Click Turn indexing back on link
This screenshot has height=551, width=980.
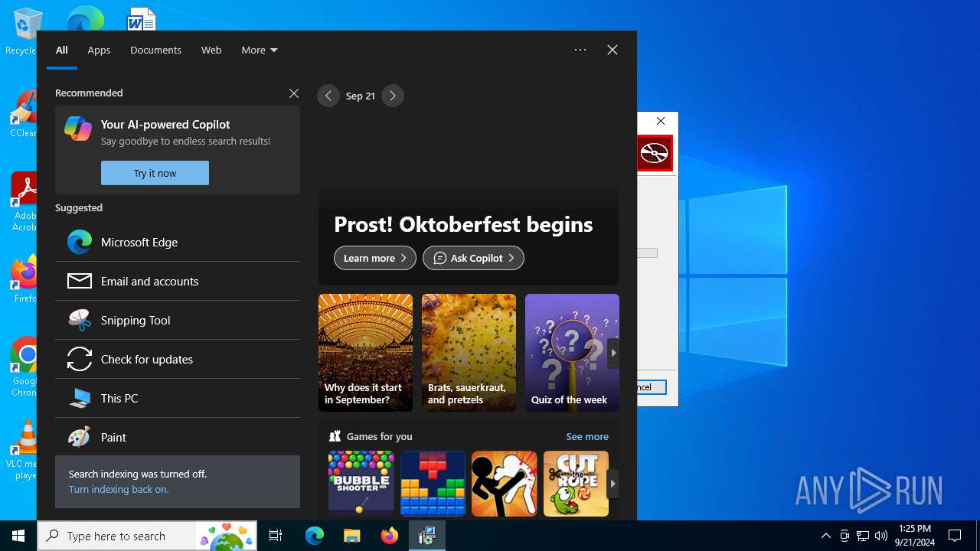point(119,489)
